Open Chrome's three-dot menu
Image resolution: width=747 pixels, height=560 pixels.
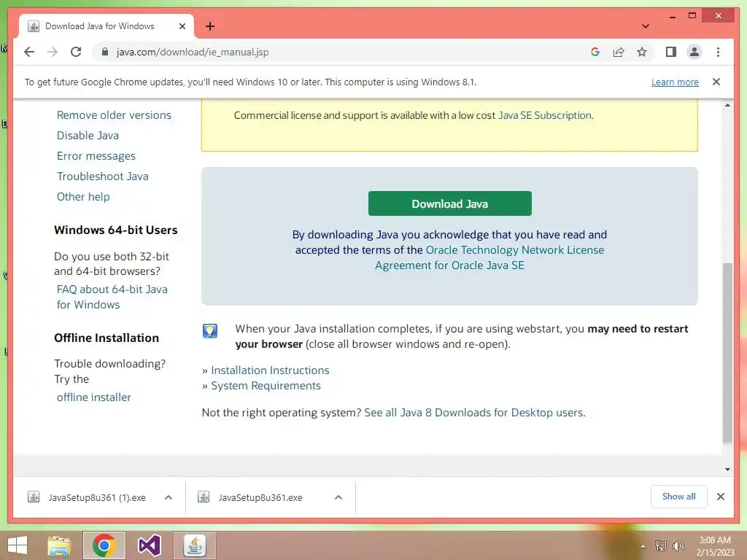718,52
